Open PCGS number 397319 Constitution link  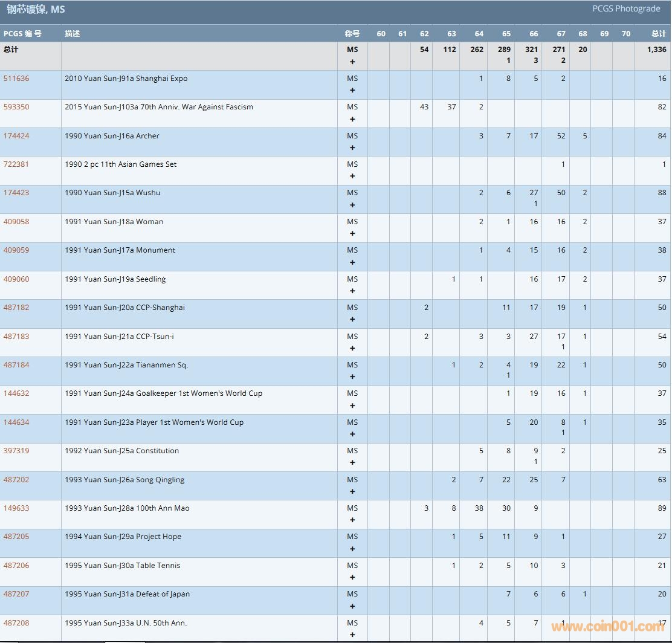pos(16,451)
